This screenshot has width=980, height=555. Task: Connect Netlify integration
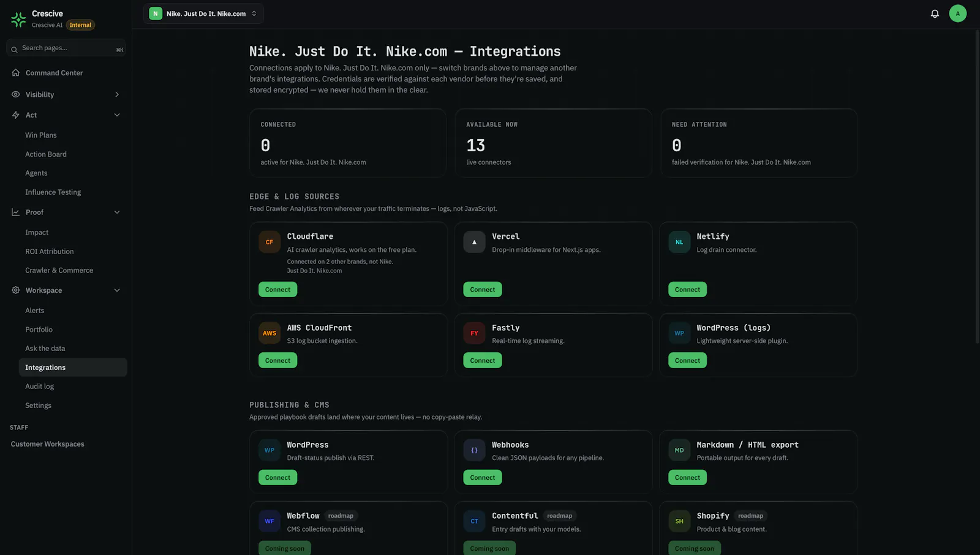point(687,290)
